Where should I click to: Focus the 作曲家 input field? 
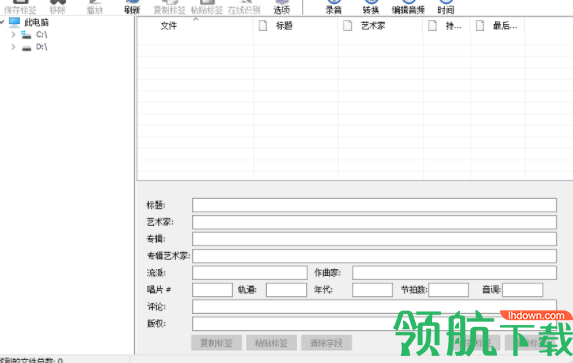point(454,273)
